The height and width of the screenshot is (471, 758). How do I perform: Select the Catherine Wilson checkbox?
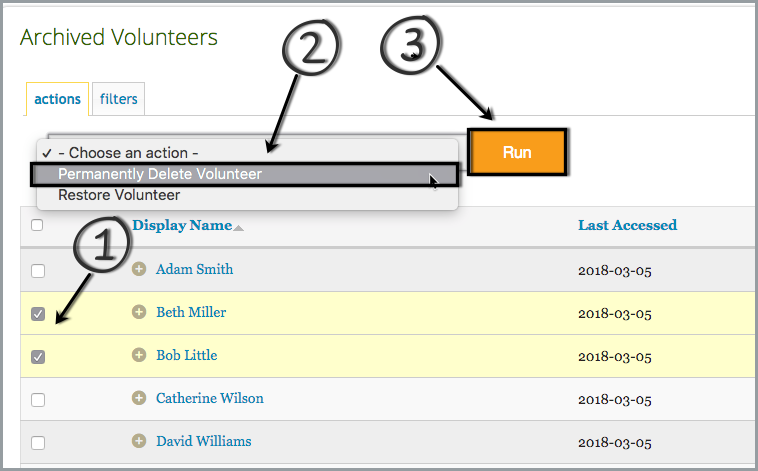(x=38, y=400)
